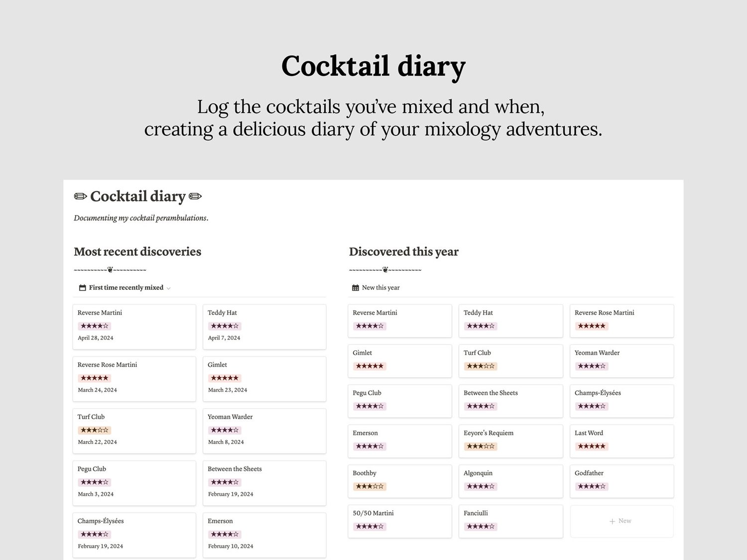The width and height of the screenshot is (747, 560).
Task: Open the Algonquin cocktail card
Action: click(510, 480)
